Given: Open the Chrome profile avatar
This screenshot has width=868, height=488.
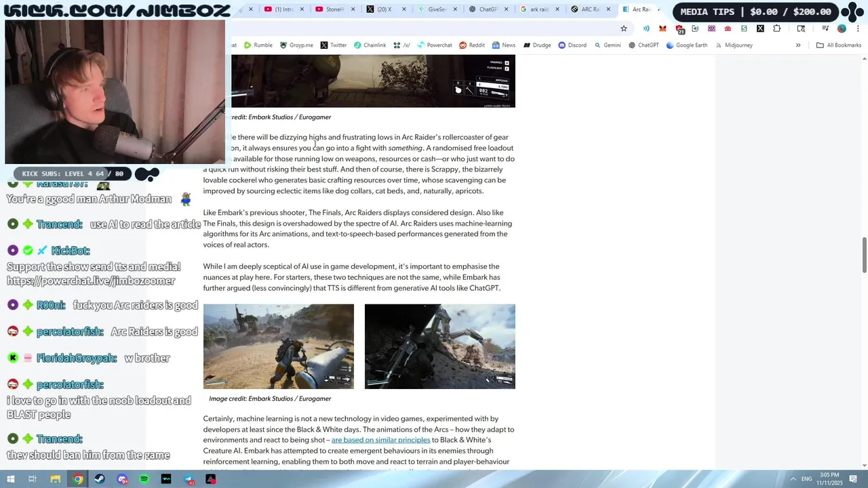Looking at the screenshot, I should click(x=842, y=28).
